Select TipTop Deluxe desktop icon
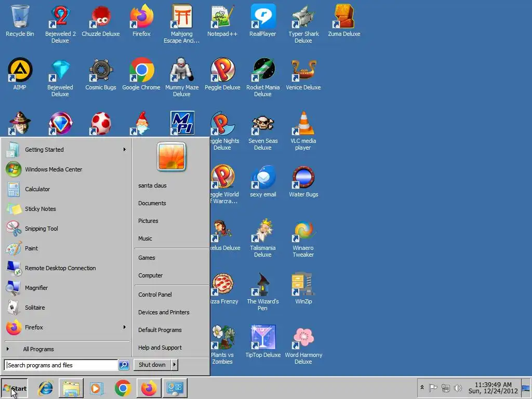Image resolution: width=532 pixels, height=399 pixels. 262,342
